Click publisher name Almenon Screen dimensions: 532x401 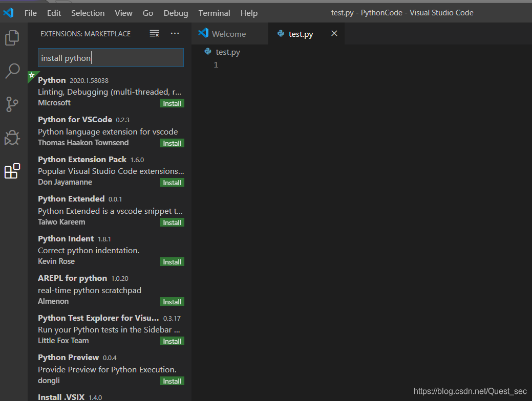point(53,301)
